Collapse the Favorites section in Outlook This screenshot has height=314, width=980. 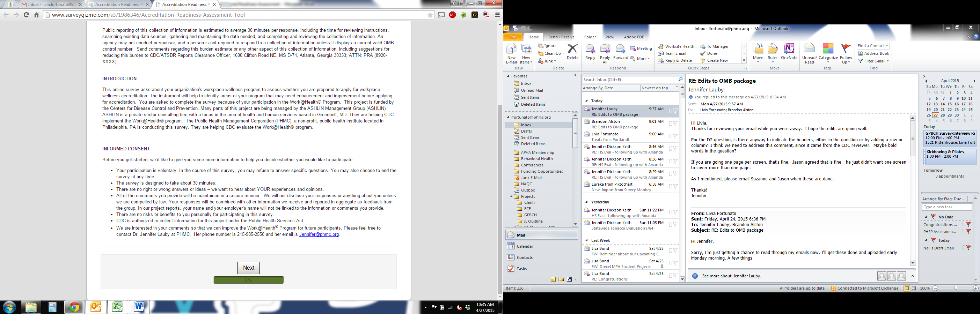(x=508, y=76)
